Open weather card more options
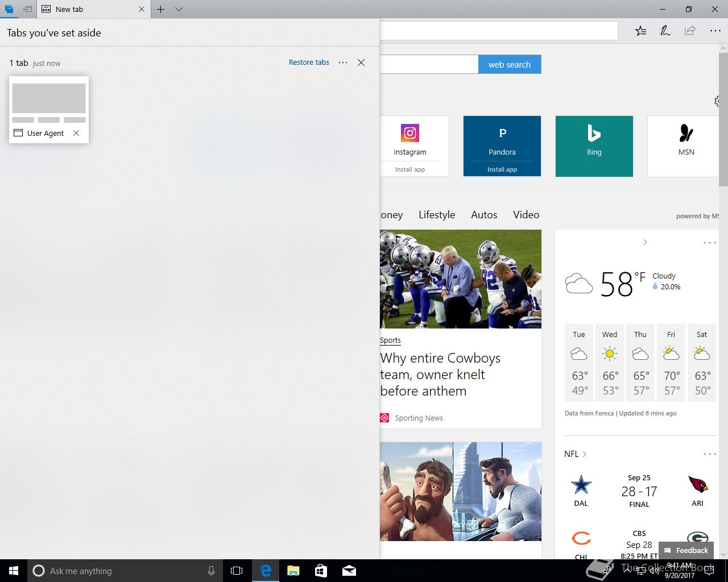This screenshot has width=728, height=582. [710, 243]
